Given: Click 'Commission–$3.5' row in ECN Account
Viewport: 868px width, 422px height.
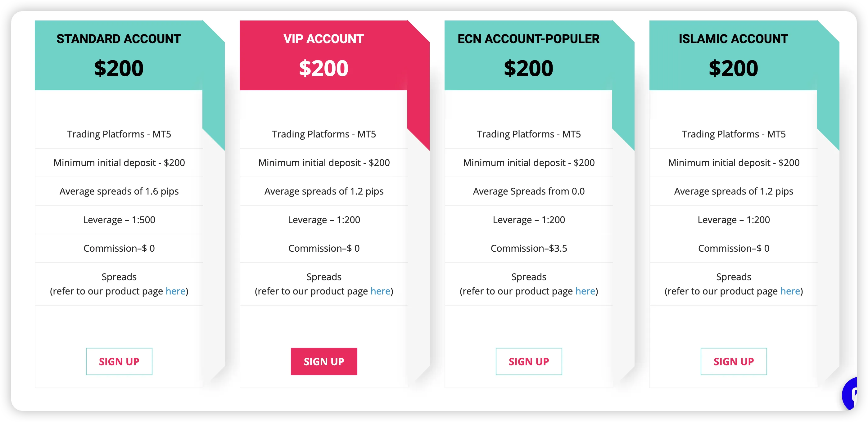Looking at the screenshot, I should click(x=529, y=248).
